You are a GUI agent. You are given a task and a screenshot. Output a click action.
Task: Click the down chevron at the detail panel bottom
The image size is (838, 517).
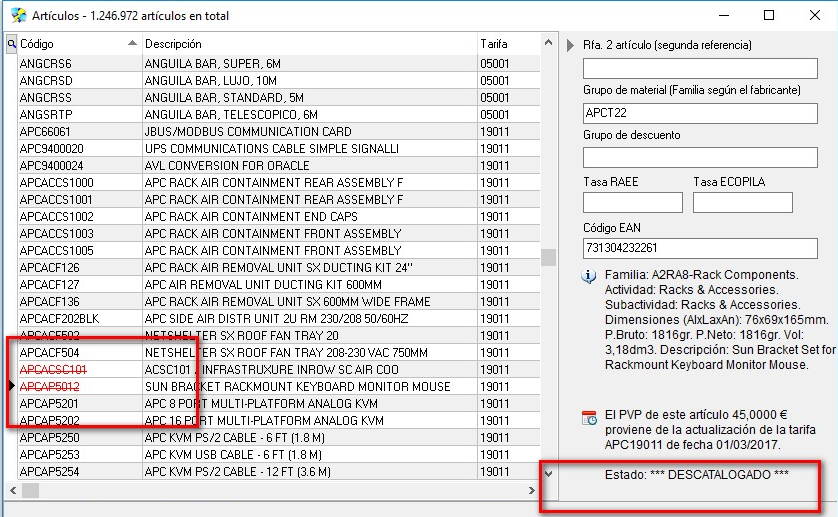coord(548,474)
